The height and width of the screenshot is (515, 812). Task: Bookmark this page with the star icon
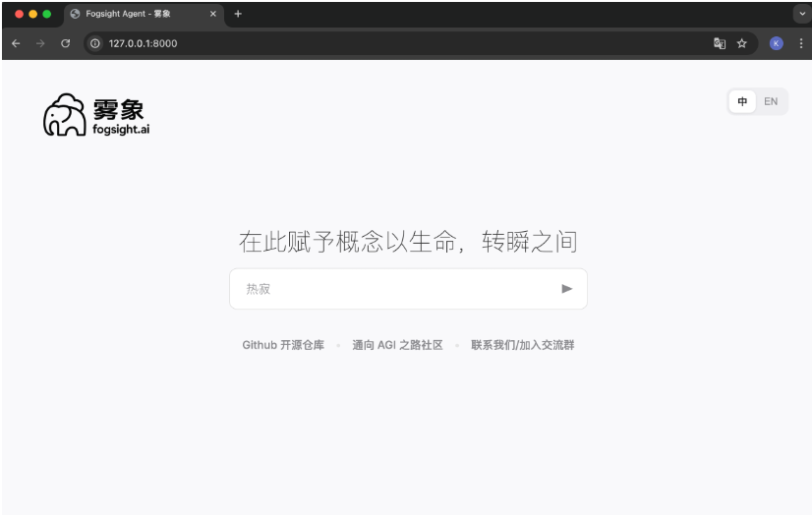742,43
